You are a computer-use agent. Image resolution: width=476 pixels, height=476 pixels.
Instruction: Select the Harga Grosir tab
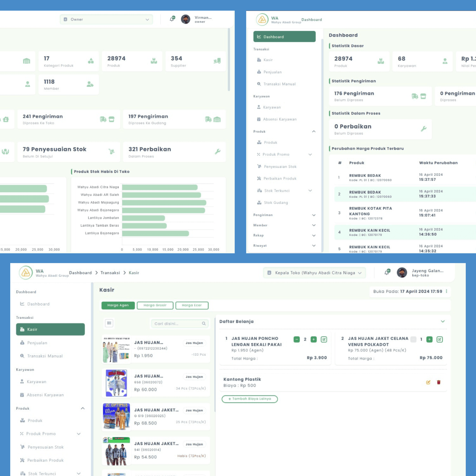point(155,305)
